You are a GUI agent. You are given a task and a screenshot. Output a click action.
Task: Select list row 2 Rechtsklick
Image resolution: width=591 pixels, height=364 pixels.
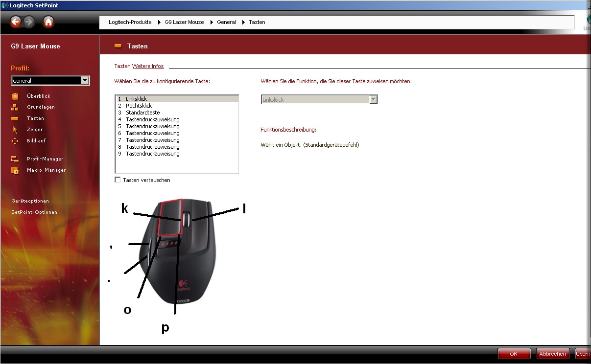point(177,106)
